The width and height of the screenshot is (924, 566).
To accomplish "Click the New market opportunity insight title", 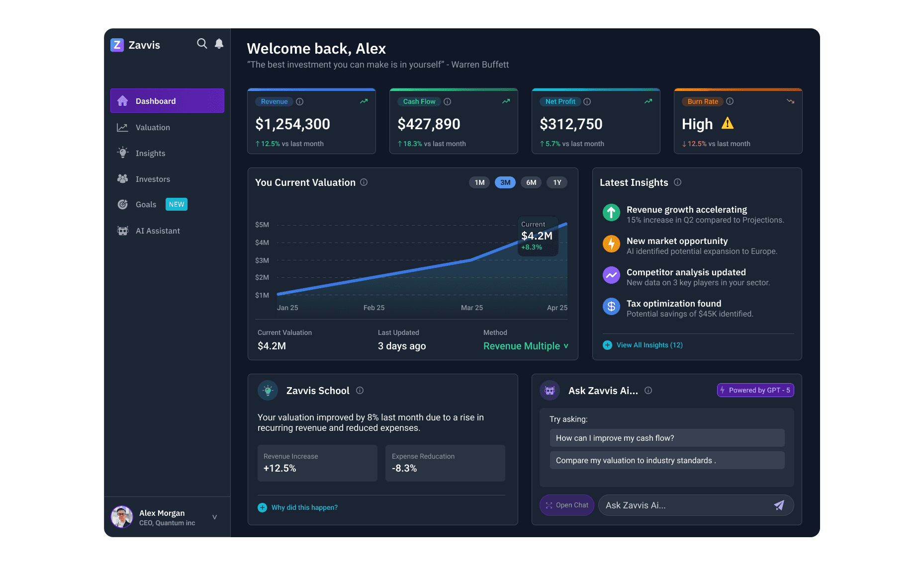I will (677, 241).
